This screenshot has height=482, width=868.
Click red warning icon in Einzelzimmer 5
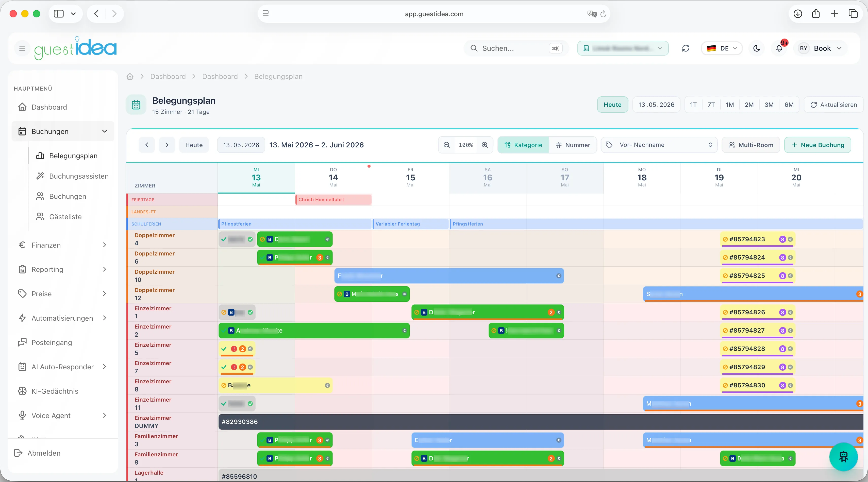234,349
